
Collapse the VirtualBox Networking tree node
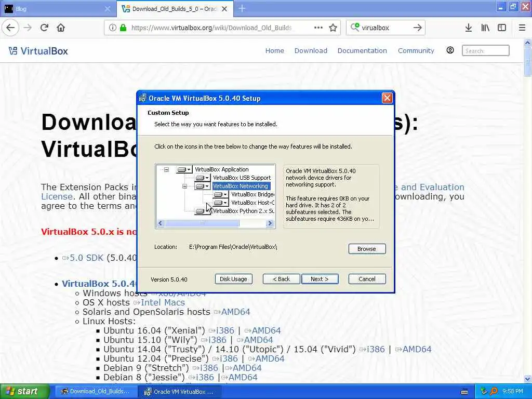[x=184, y=186]
